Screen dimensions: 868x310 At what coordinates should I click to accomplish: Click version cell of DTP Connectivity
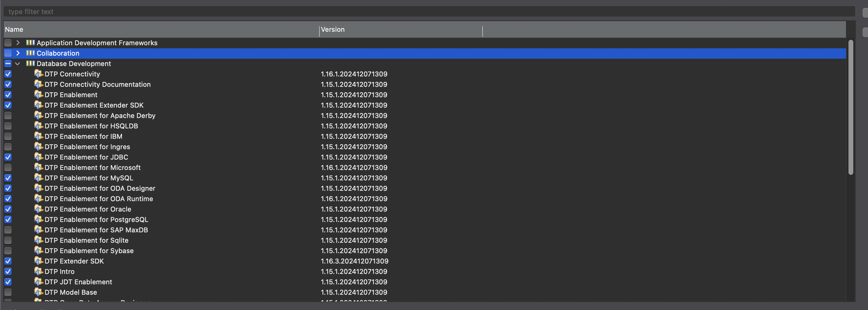click(354, 74)
